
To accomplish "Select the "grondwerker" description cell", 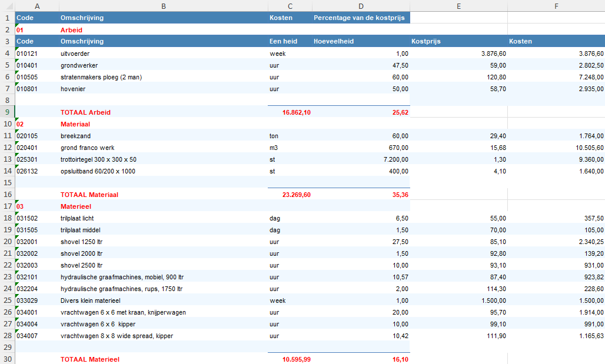I will 164,65.
